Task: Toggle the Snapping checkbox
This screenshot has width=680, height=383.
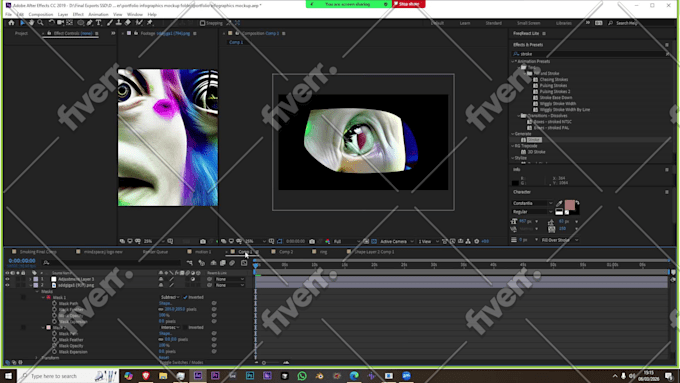Action: (x=203, y=23)
